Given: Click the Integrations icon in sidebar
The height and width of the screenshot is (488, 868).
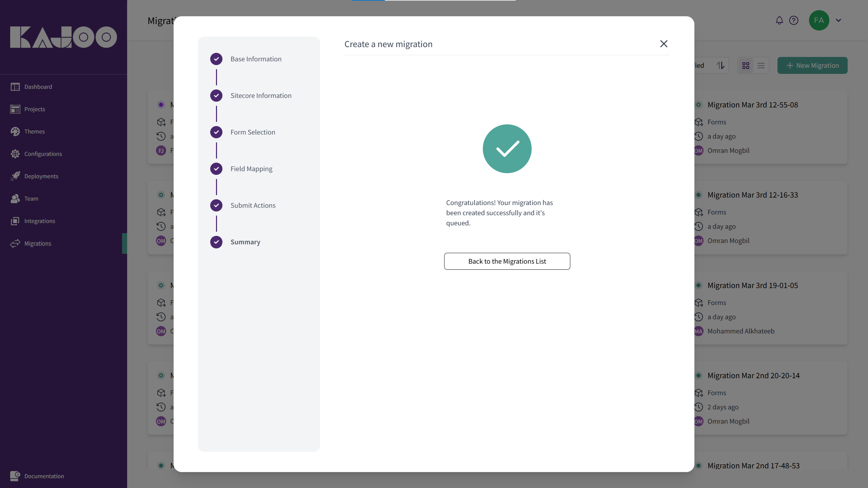Looking at the screenshot, I should tap(15, 221).
